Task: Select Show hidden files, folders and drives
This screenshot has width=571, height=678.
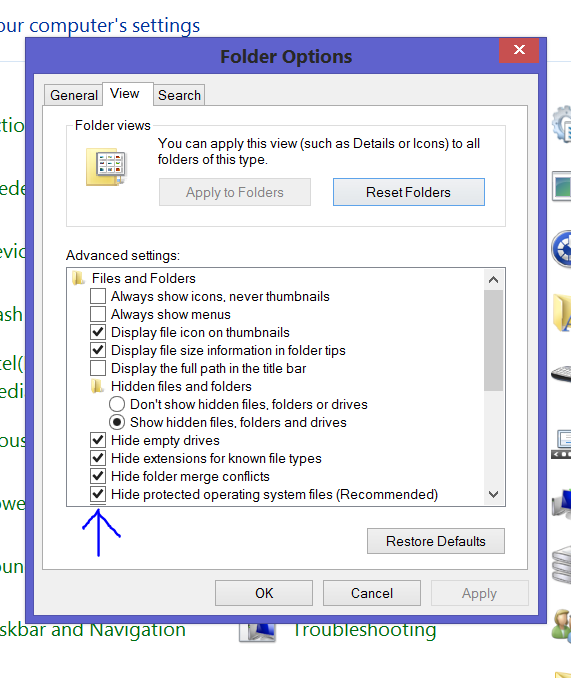Action: pyautogui.click(x=117, y=422)
